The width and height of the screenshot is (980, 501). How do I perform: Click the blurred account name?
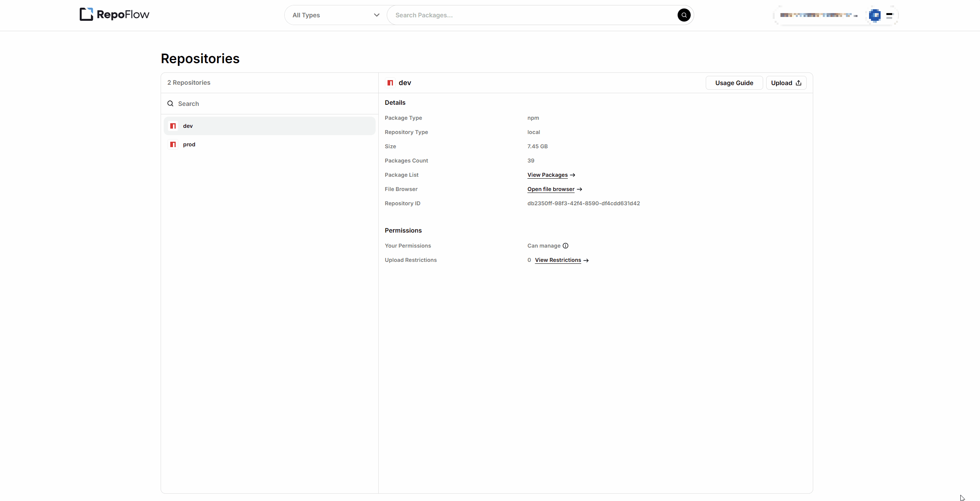pos(819,15)
